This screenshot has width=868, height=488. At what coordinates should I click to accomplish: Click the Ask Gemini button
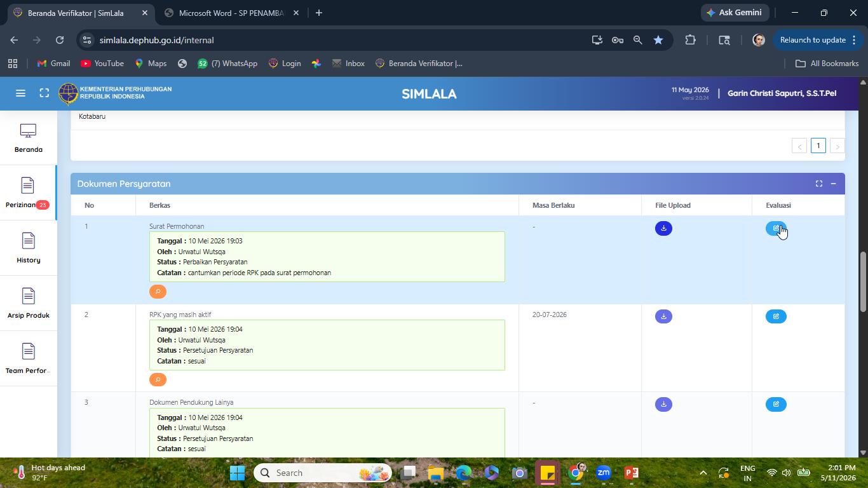tap(735, 13)
